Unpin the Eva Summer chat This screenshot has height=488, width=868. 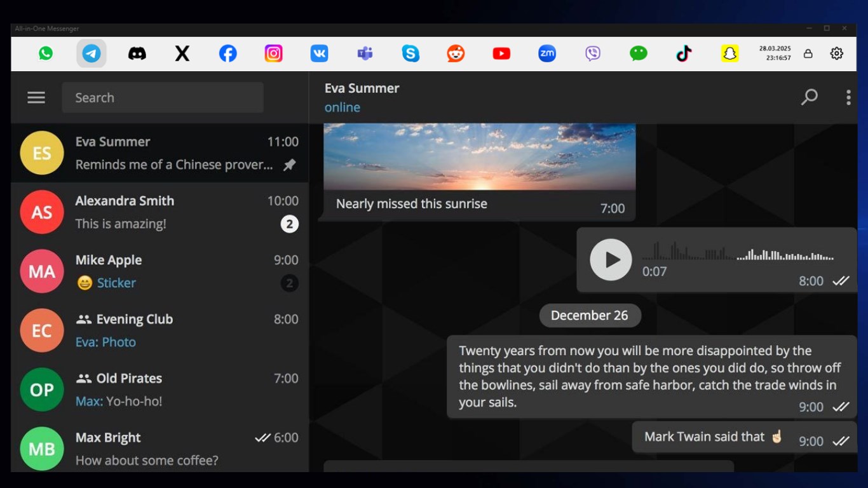pyautogui.click(x=290, y=165)
